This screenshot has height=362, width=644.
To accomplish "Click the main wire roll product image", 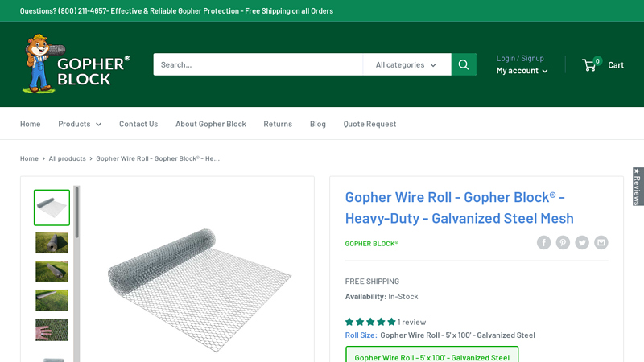I will [x=200, y=290].
